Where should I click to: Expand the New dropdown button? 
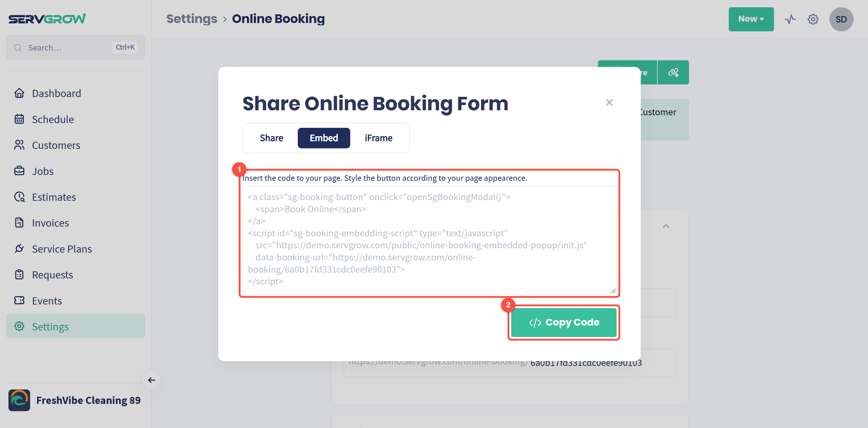click(x=751, y=19)
